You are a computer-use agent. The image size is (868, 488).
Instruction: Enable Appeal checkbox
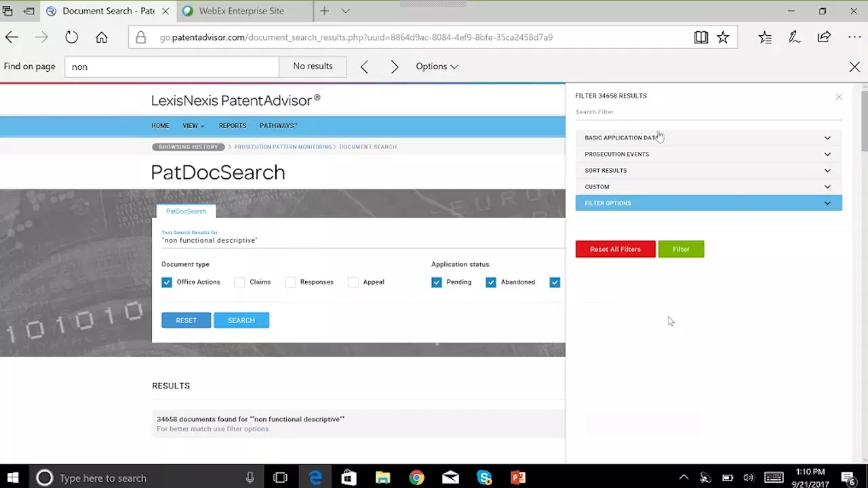(353, 282)
